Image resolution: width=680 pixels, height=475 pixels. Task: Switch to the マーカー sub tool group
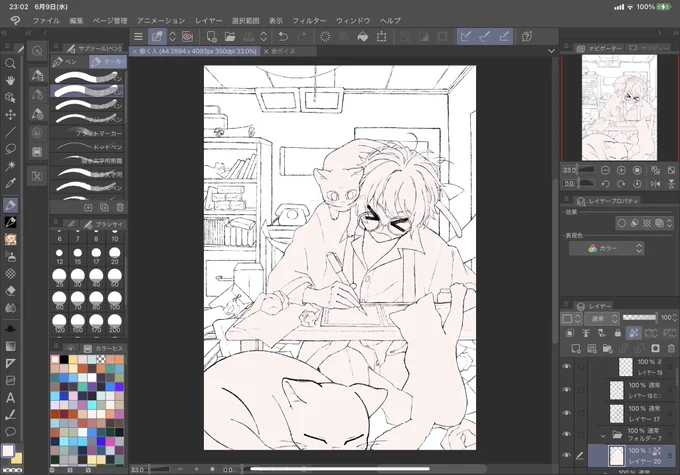pos(108,62)
